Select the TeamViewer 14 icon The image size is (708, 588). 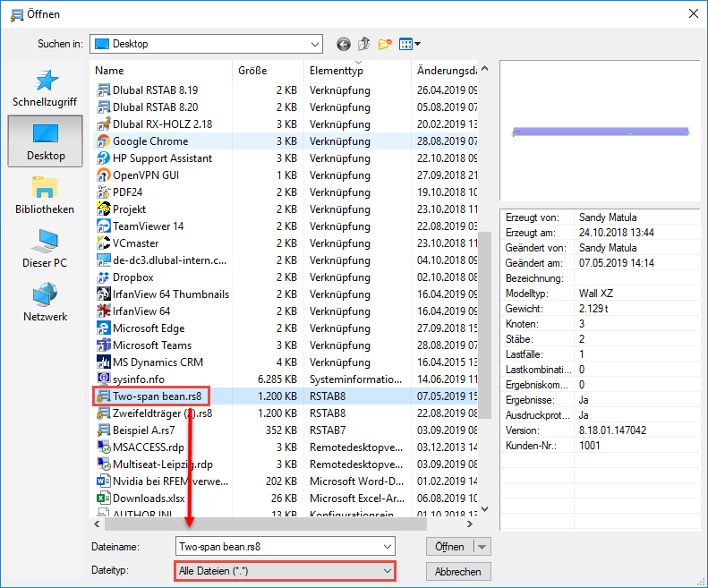104,226
